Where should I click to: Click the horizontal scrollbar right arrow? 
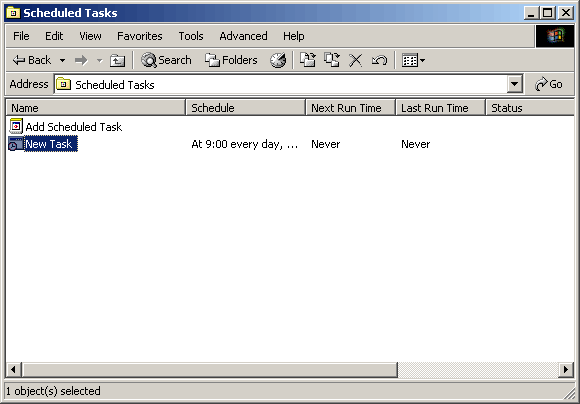click(x=566, y=370)
